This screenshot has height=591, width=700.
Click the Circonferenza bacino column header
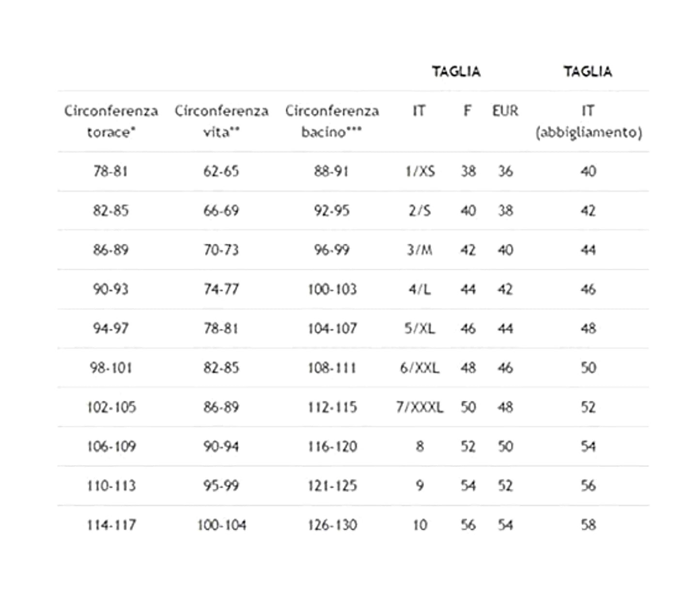click(332, 121)
